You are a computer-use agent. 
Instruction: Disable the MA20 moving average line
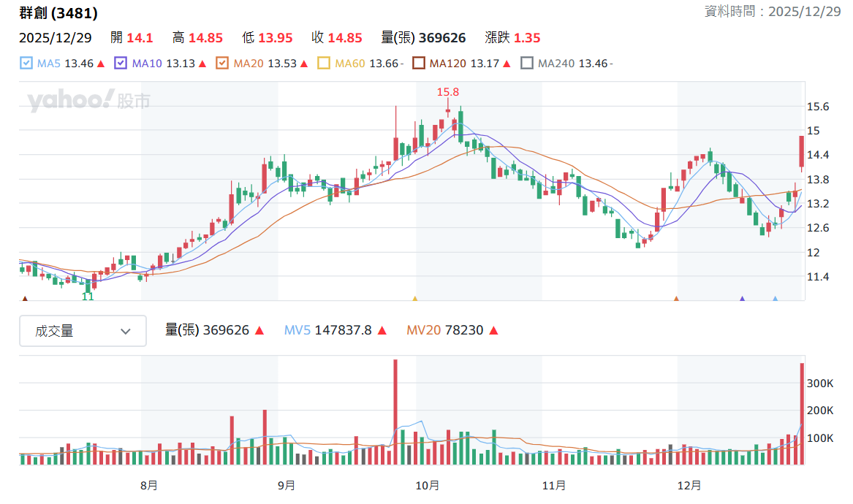pyautogui.click(x=222, y=63)
